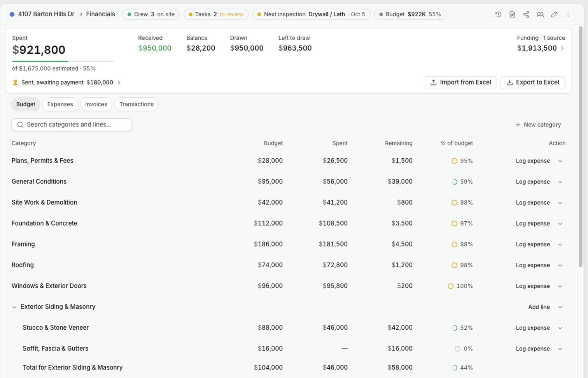588x378 pixels.
Task: Click the hourglass awaiting payment icon
Action: pyautogui.click(x=15, y=82)
